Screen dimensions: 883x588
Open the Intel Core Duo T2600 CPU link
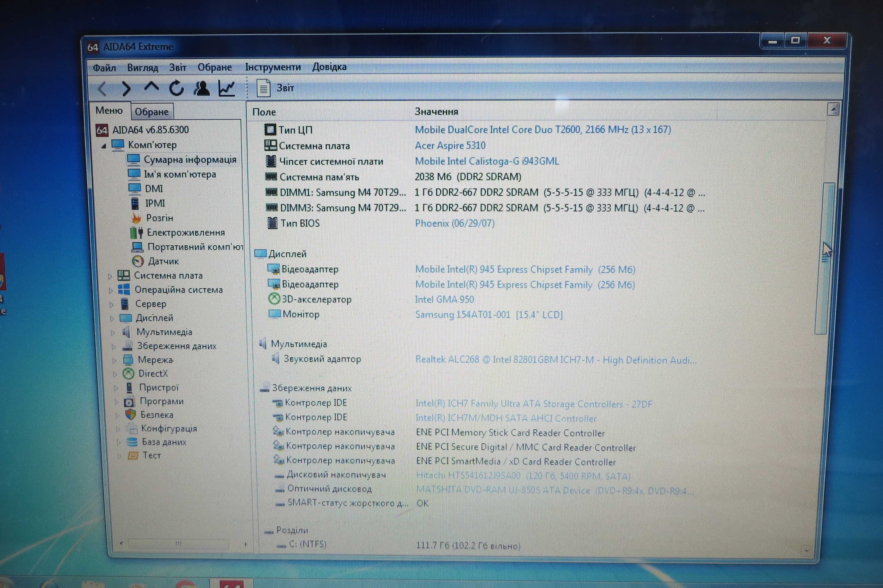pyautogui.click(x=543, y=130)
